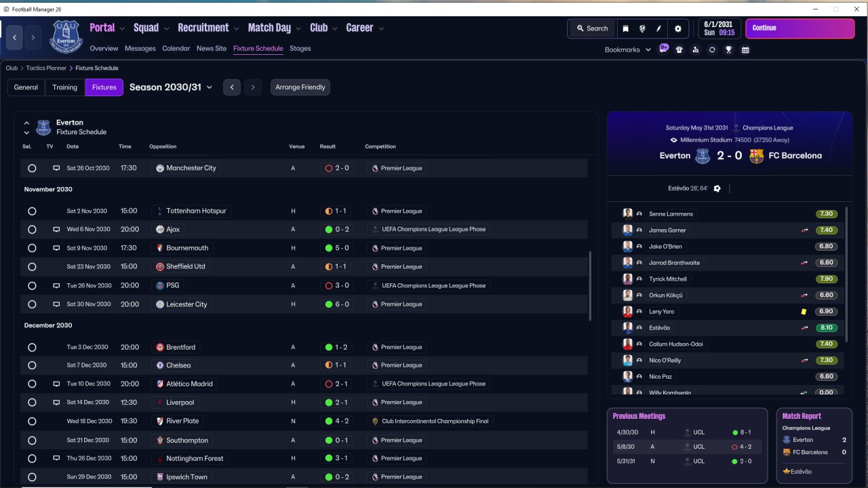868x488 pixels.
Task: Open the News Site tab
Action: click(212, 49)
